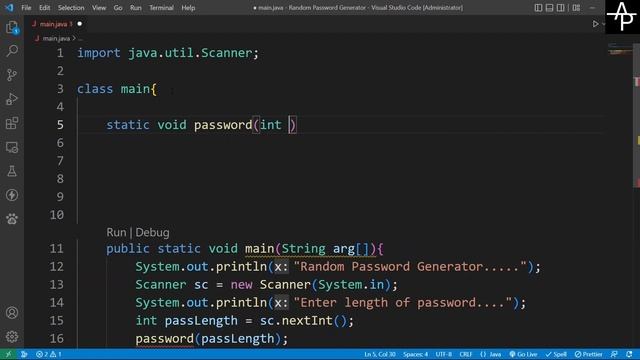Place cursor on 'import java.util.Scanner;'
640x360 pixels.
[168, 53]
